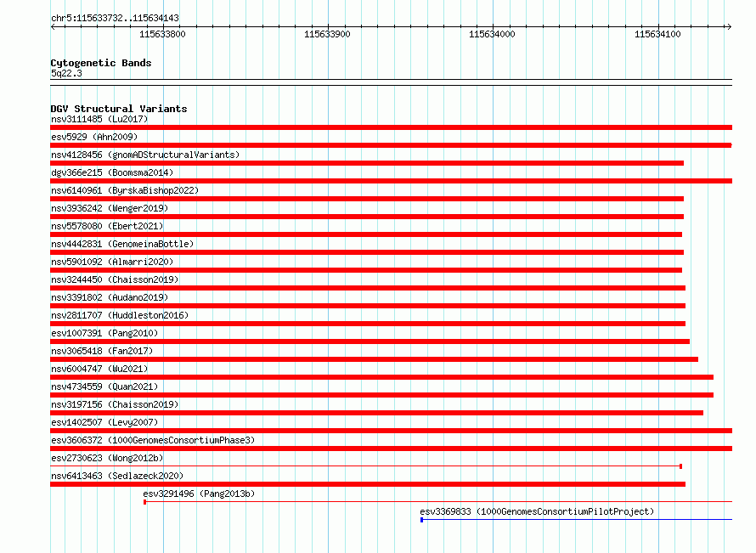Select the red bar below nsv5578080 (Ebert2021)

tap(366, 234)
